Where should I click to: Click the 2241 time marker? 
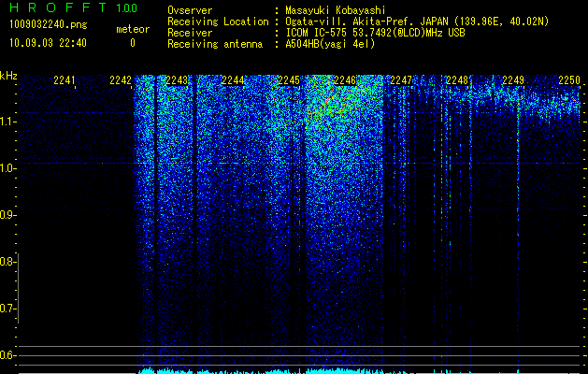[65, 80]
